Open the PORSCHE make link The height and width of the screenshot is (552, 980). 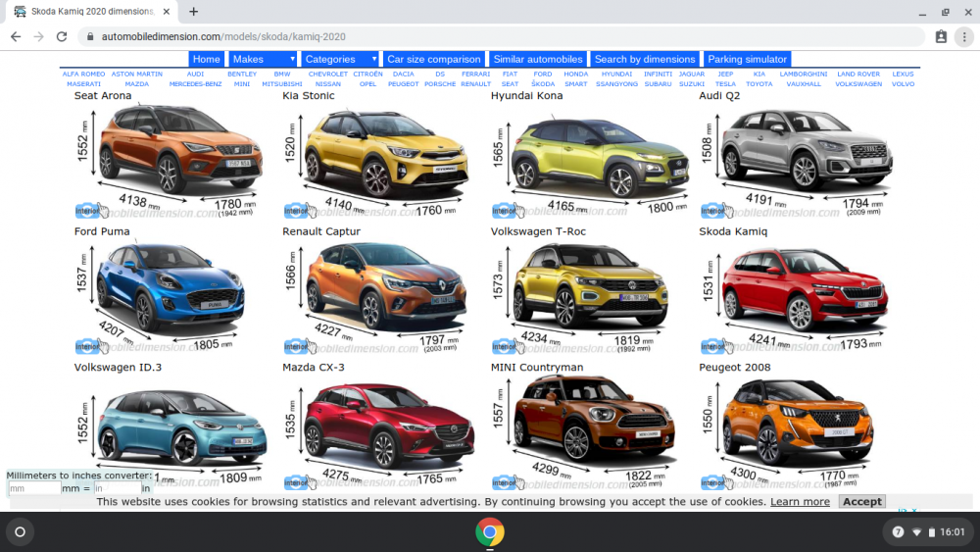(x=440, y=83)
